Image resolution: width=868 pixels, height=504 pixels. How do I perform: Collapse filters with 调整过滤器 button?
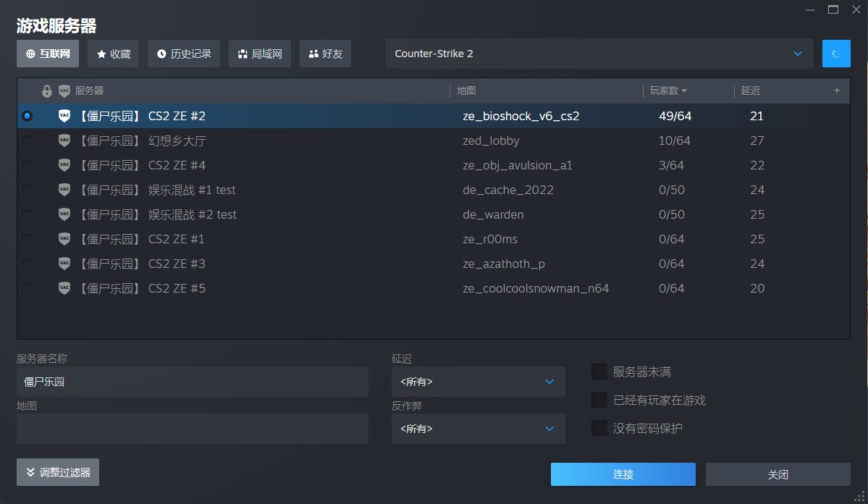pyautogui.click(x=58, y=472)
